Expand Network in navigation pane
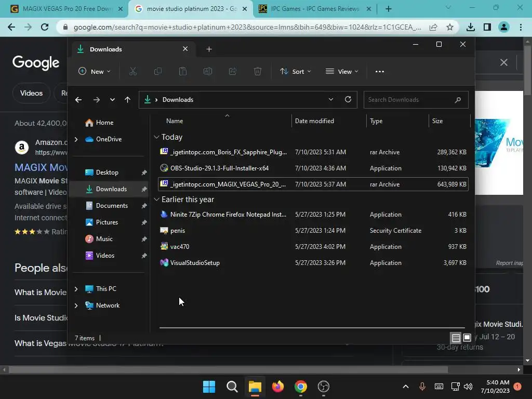The height and width of the screenshot is (399, 532). 76,305
